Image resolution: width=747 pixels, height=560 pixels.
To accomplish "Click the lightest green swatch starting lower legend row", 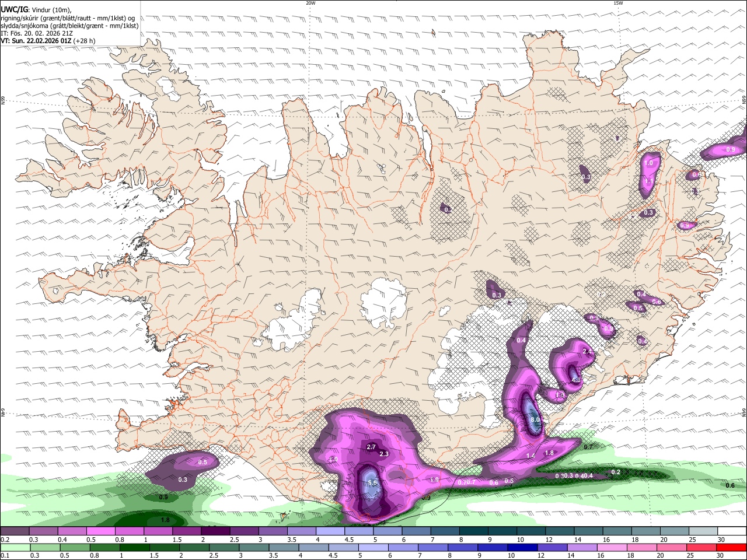I will 15,547.
